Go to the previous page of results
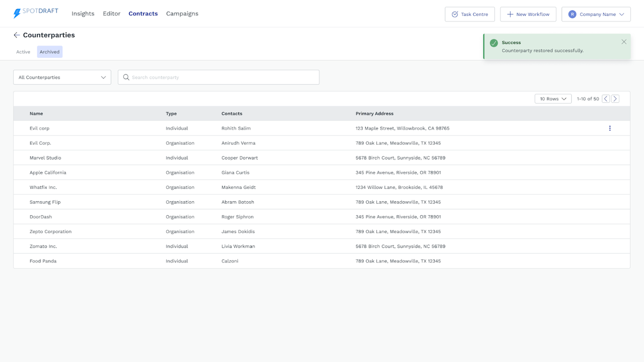This screenshot has width=644, height=362. tap(606, 99)
